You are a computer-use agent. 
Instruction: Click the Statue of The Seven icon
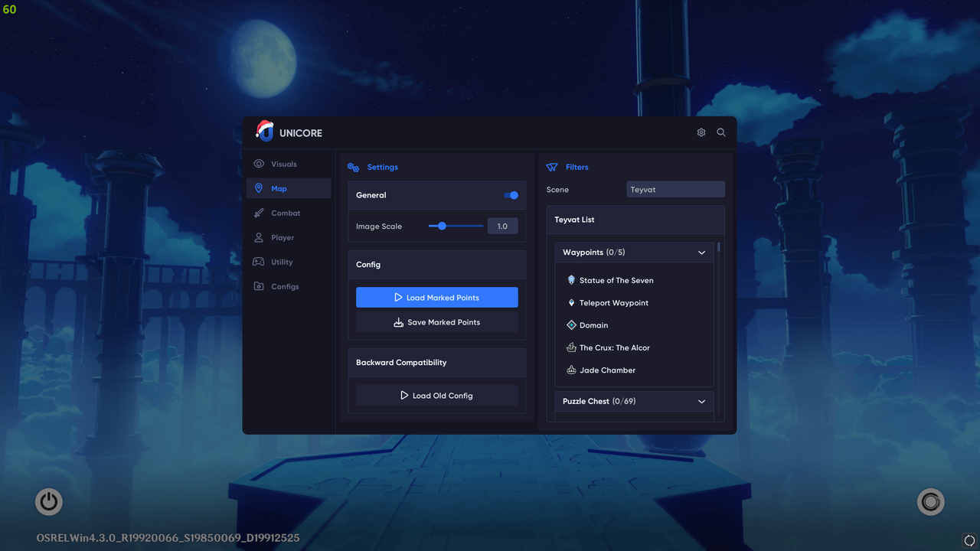pos(571,280)
